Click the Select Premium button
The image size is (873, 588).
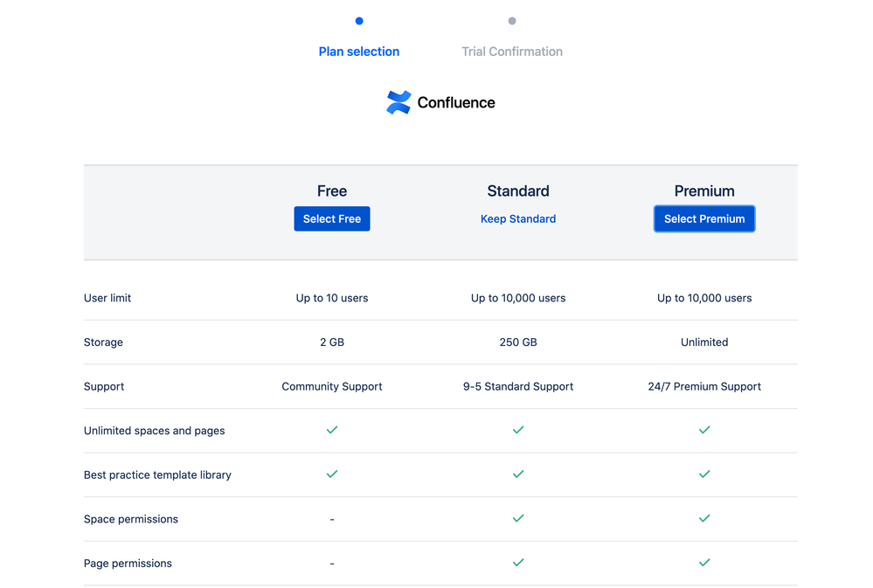click(704, 218)
